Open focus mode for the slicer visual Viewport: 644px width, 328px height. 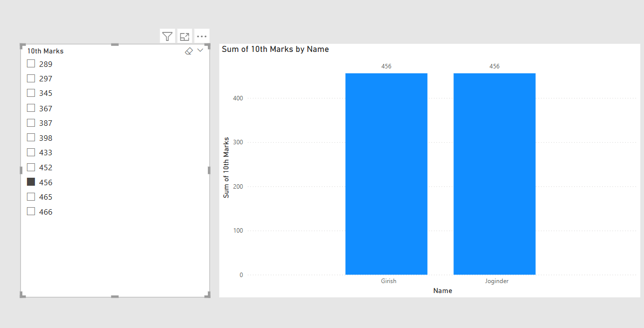184,35
